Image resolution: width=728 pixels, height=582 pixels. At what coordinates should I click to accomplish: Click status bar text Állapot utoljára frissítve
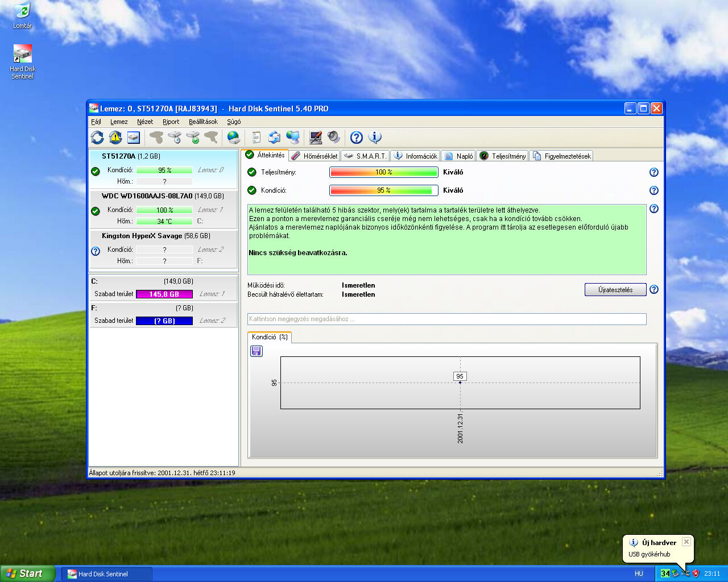tap(162, 472)
